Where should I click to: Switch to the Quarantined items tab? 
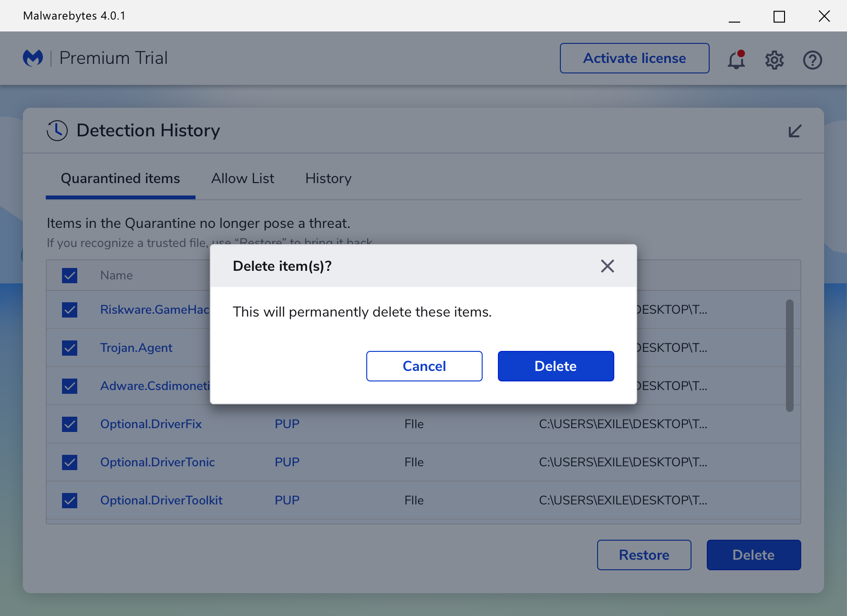click(121, 179)
